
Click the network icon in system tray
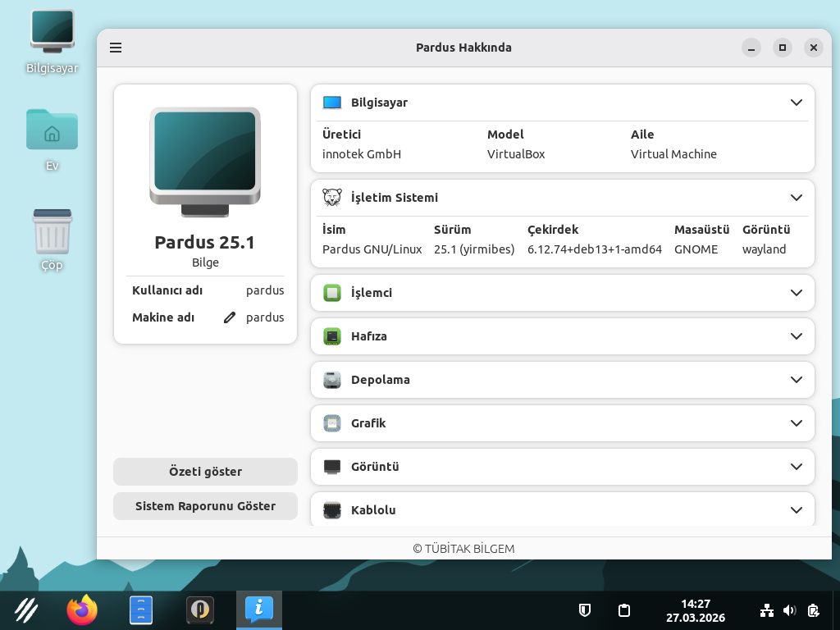tap(767, 610)
